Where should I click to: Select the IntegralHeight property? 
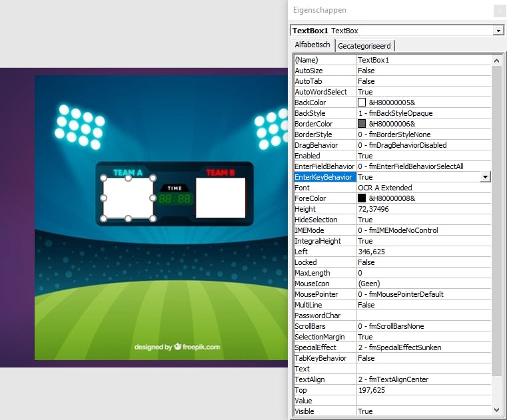point(325,242)
